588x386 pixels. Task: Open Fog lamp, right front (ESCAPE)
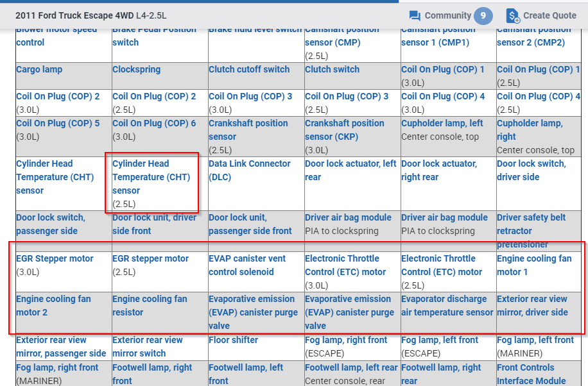(x=346, y=340)
